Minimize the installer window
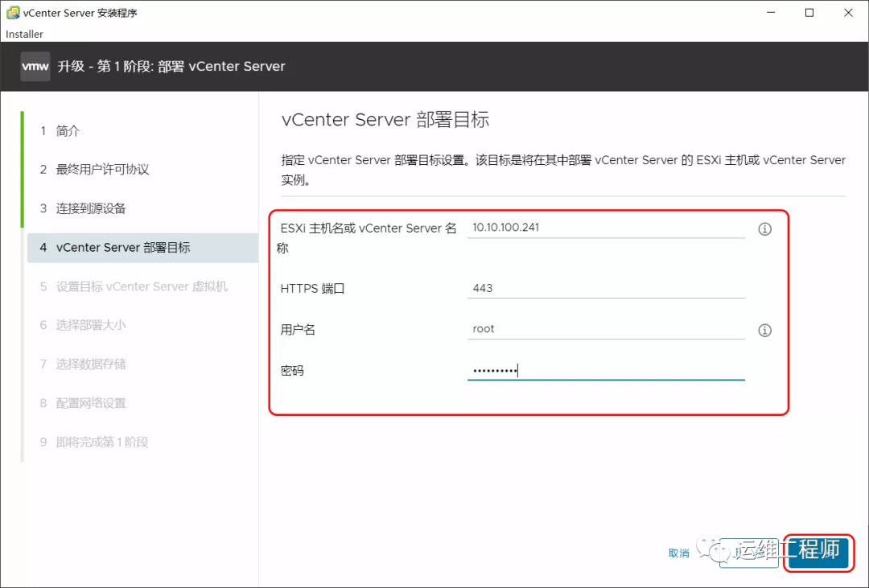 click(772, 13)
